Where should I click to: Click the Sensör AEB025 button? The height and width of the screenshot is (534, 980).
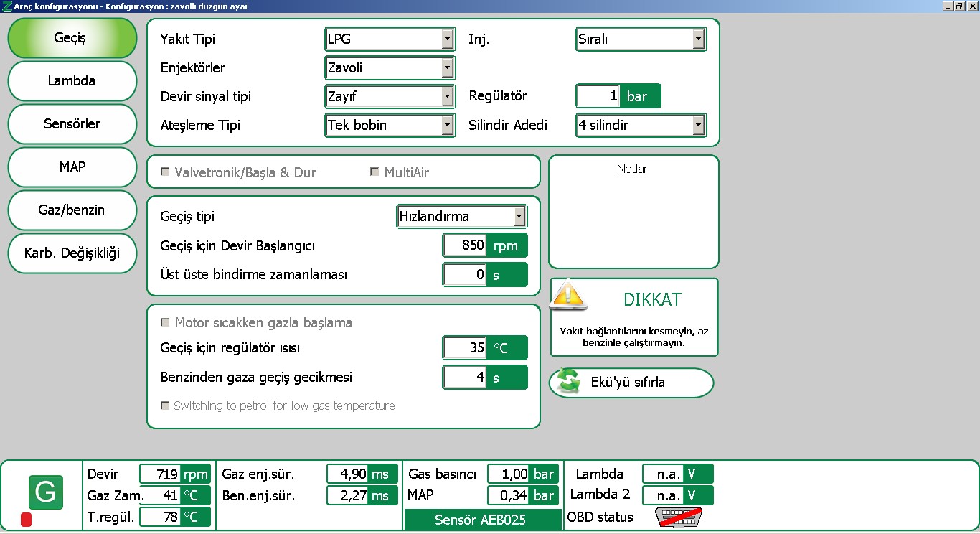pos(483,520)
